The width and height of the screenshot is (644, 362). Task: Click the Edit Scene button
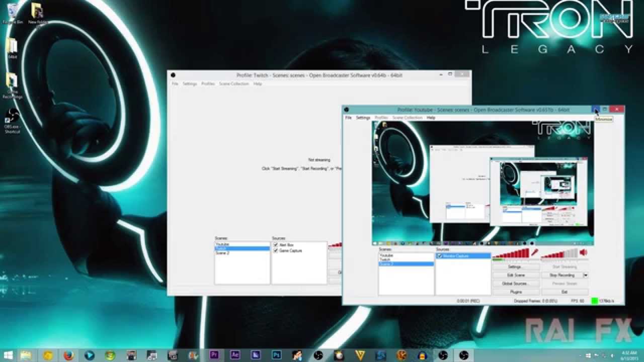pyautogui.click(x=515, y=276)
